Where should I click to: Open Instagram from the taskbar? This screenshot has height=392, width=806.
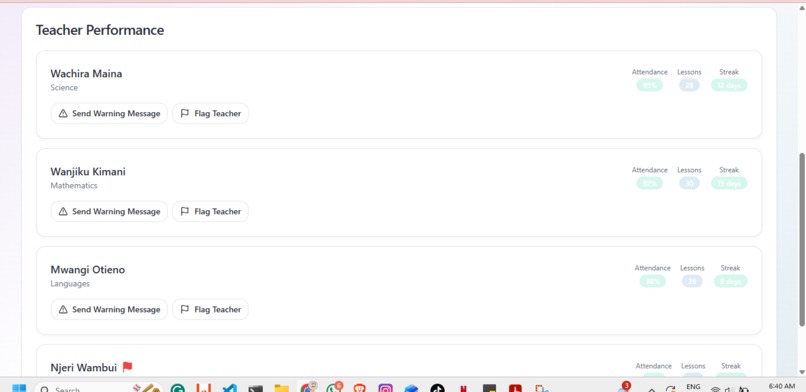tap(386, 389)
